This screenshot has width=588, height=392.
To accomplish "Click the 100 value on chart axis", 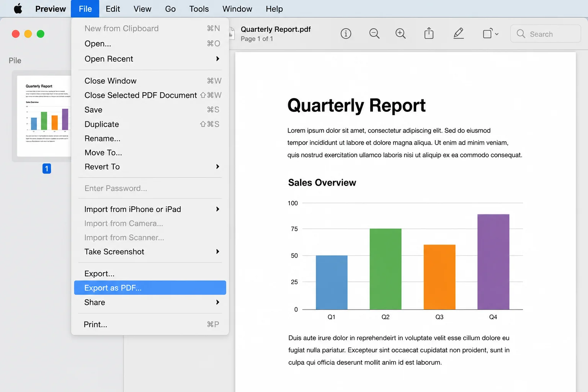I will pyautogui.click(x=293, y=203).
